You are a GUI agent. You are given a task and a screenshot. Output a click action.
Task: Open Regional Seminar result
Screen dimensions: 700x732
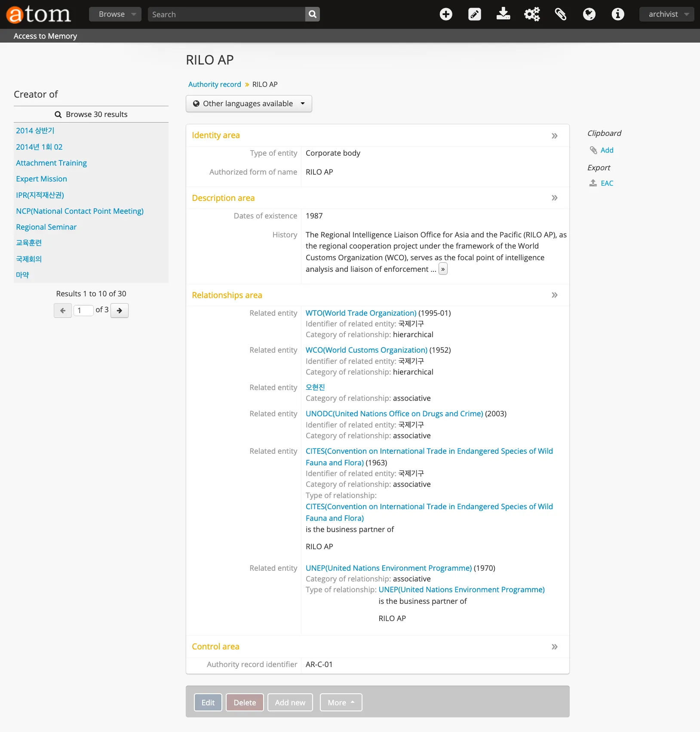point(46,227)
